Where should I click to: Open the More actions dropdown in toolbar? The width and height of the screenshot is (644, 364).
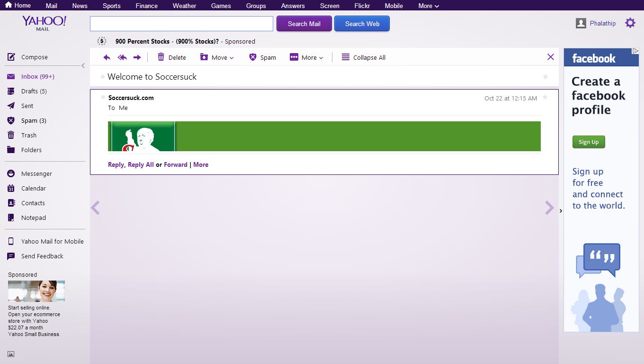pos(306,57)
